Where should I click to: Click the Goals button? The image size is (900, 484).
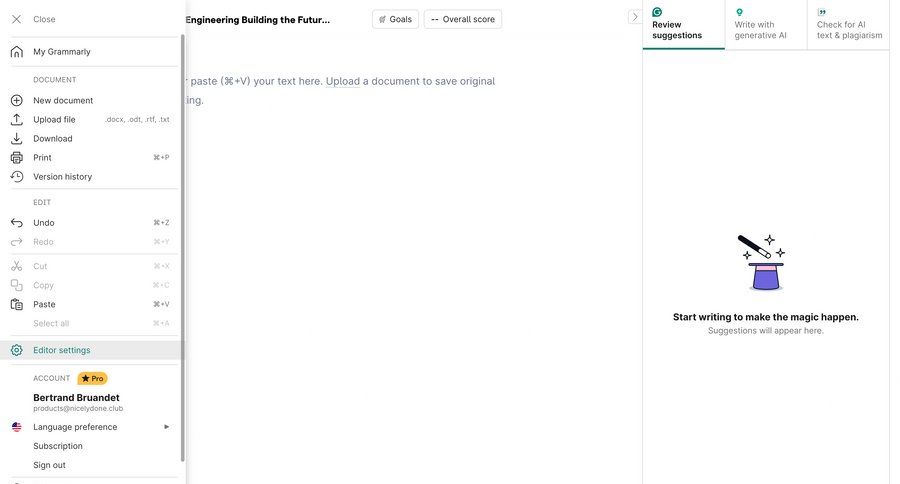395,19
